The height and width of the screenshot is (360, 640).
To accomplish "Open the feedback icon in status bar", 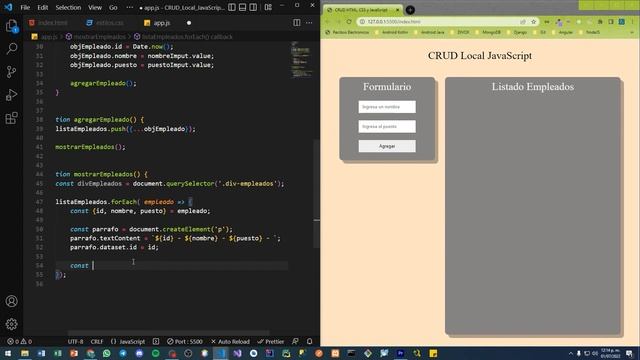I will (x=295, y=341).
